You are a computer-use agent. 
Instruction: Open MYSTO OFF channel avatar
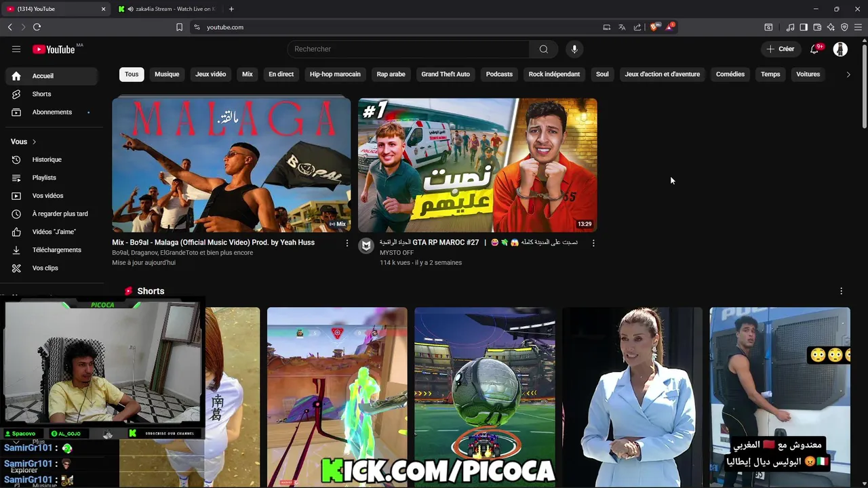[x=366, y=245]
